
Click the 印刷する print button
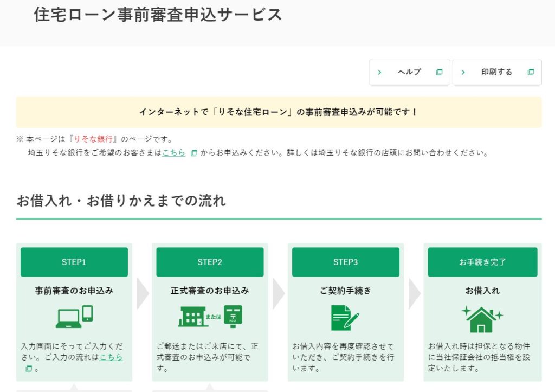tap(497, 72)
